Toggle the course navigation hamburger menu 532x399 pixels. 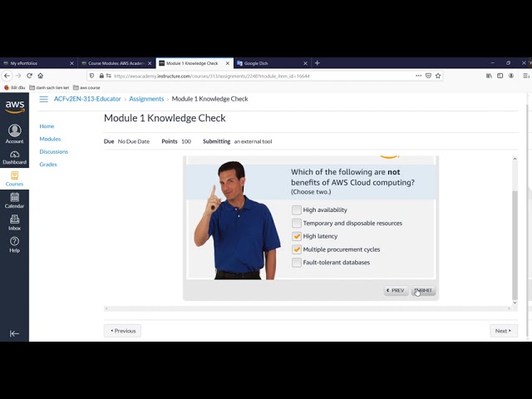[x=44, y=99]
